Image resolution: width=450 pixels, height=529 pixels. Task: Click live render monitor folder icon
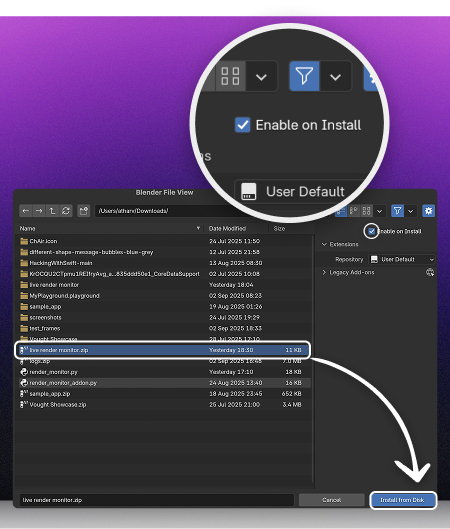(x=24, y=285)
